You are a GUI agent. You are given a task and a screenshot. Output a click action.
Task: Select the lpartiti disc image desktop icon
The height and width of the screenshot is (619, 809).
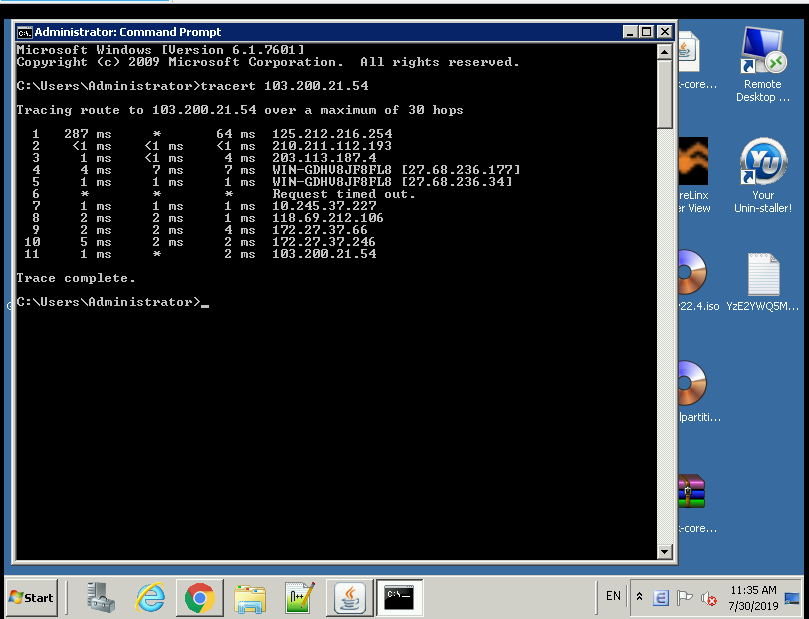click(x=700, y=392)
